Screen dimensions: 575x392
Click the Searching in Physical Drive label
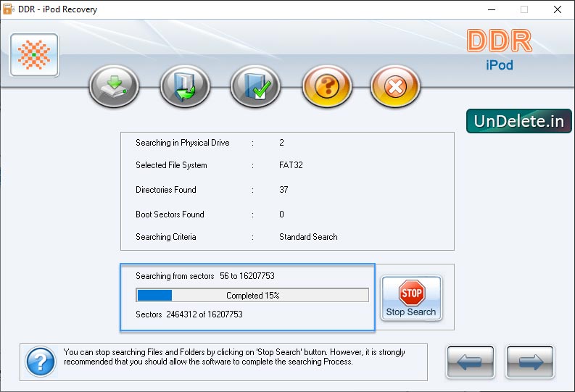(x=183, y=143)
